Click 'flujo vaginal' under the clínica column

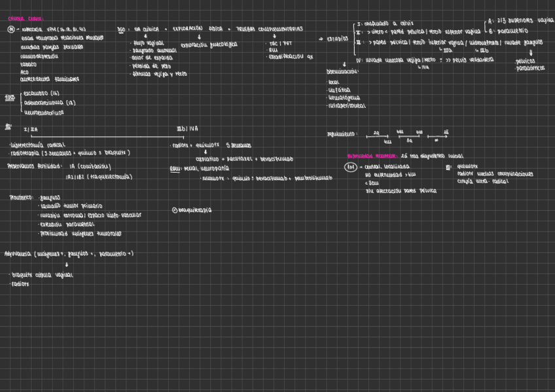[148, 43]
